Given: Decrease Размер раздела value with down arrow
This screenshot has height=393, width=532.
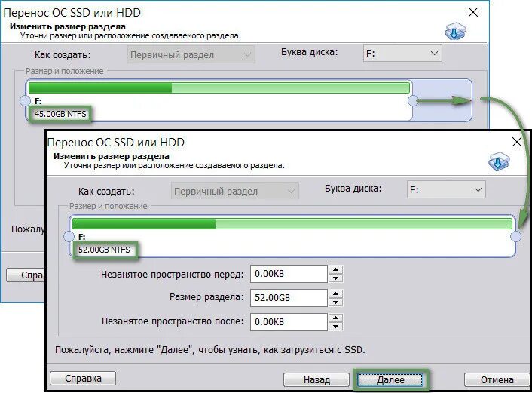Looking at the screenshot, I should click(x=335, y=302).
